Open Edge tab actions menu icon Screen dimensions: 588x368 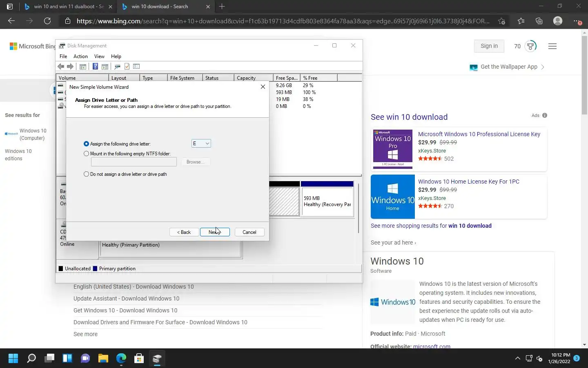pos(10,7)
